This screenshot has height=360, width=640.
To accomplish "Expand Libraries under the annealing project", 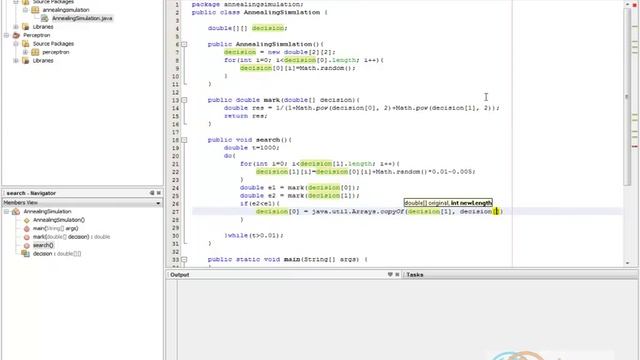I will point(16,27).
